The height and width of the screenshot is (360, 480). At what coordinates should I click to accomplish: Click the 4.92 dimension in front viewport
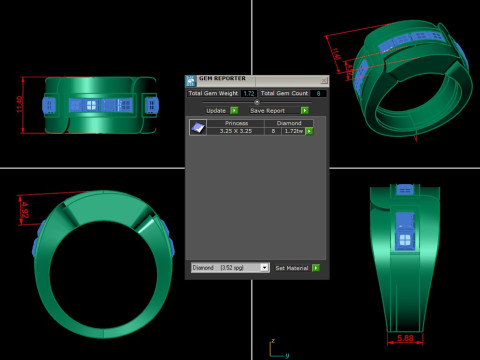[25, 210]
